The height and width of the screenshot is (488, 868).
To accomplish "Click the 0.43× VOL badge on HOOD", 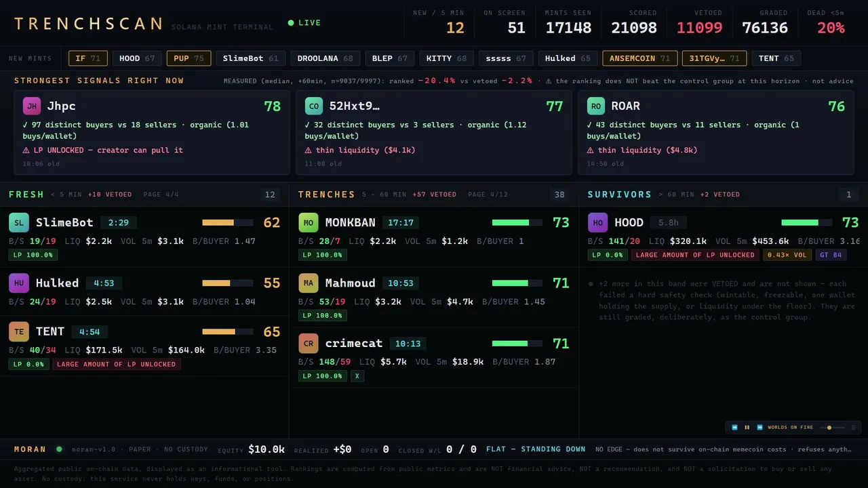I will click(x=787, y=256).
